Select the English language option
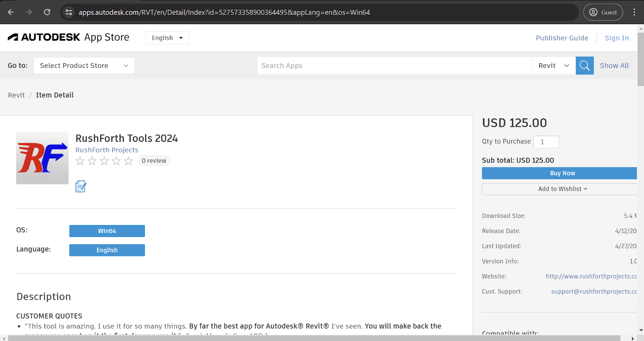The image size is (644, 341). [107, 250]
